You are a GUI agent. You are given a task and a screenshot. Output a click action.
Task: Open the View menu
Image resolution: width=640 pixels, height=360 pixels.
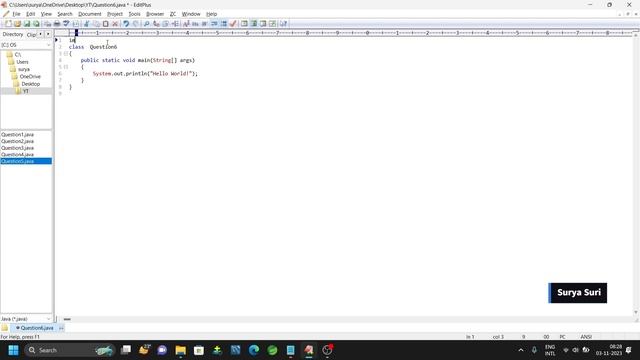pyautogui.click(x=46, y=14)
